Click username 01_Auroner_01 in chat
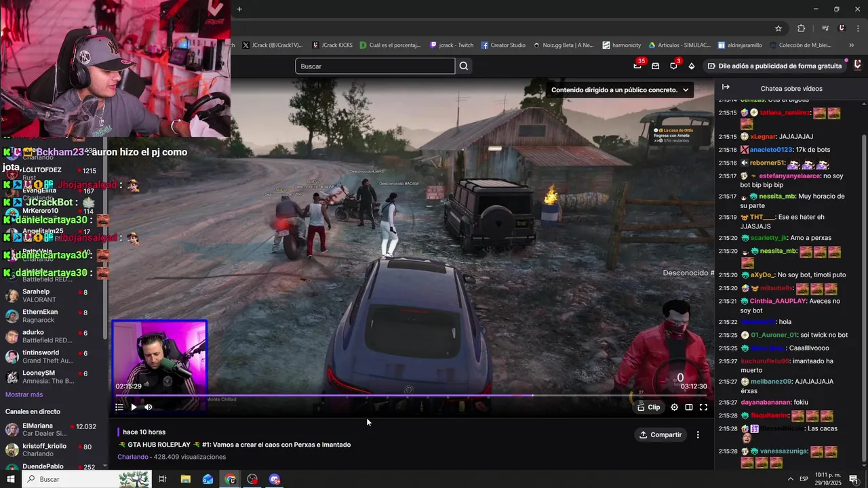 coord(774,335)
